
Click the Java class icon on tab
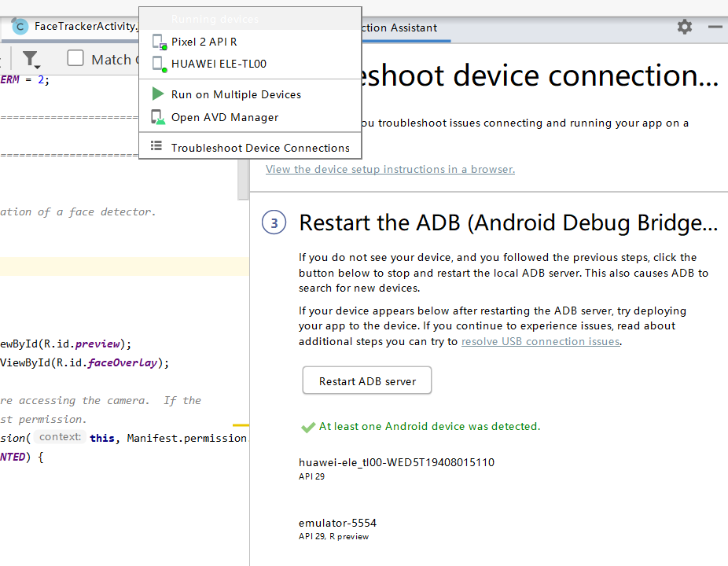pyautogui.click(x=20, y=27)
